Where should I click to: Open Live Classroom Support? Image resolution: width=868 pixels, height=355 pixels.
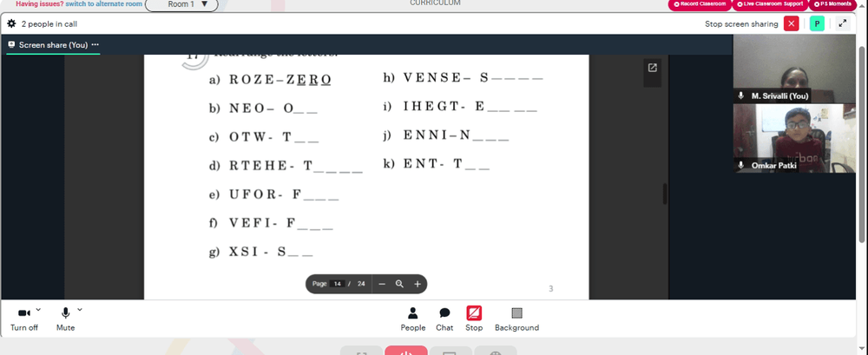770,4
